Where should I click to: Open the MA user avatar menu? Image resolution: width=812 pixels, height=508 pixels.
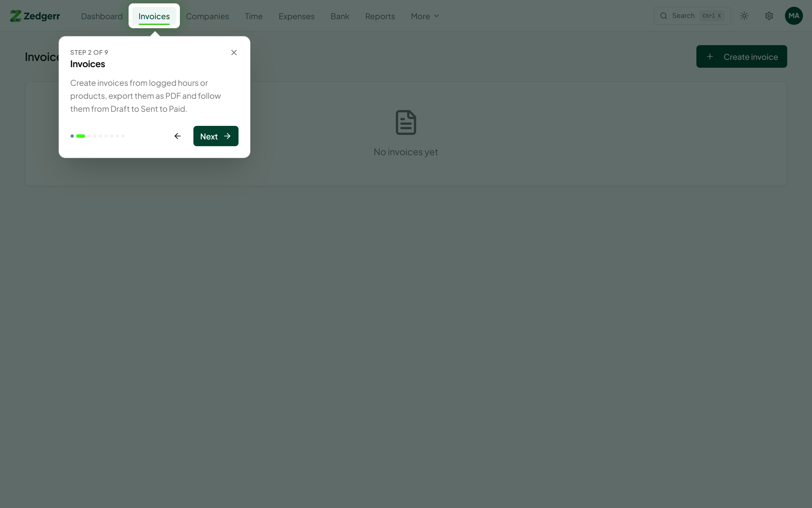click(x=794, y=16)
